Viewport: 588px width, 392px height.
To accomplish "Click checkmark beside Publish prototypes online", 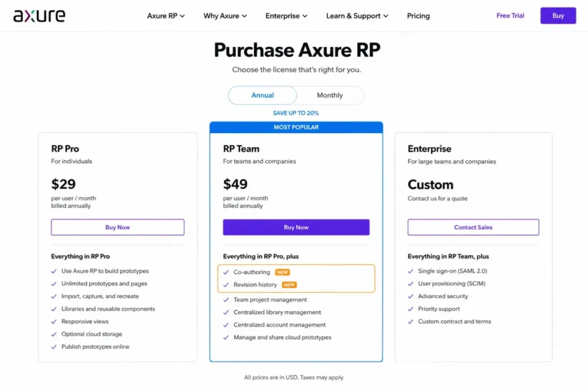I will pos(54,347).
